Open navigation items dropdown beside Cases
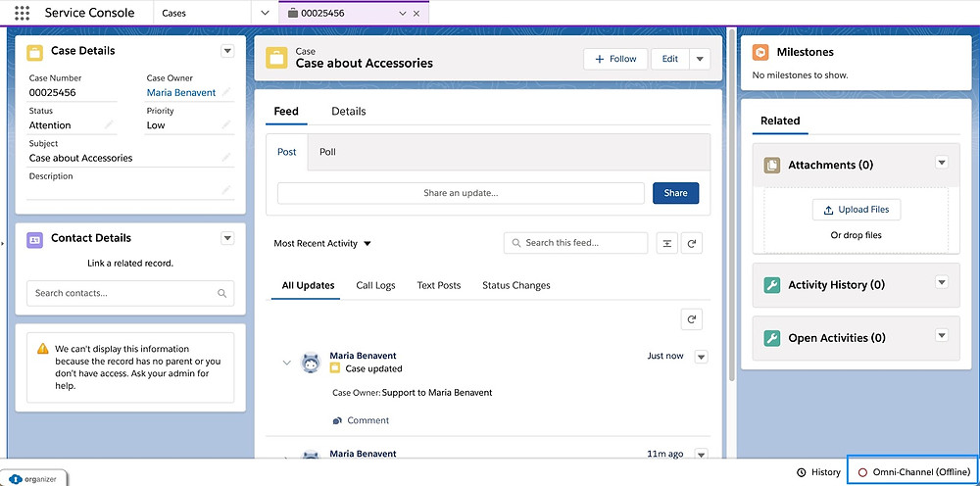Screen dimensions: 980x486 (x=265, y=13)
